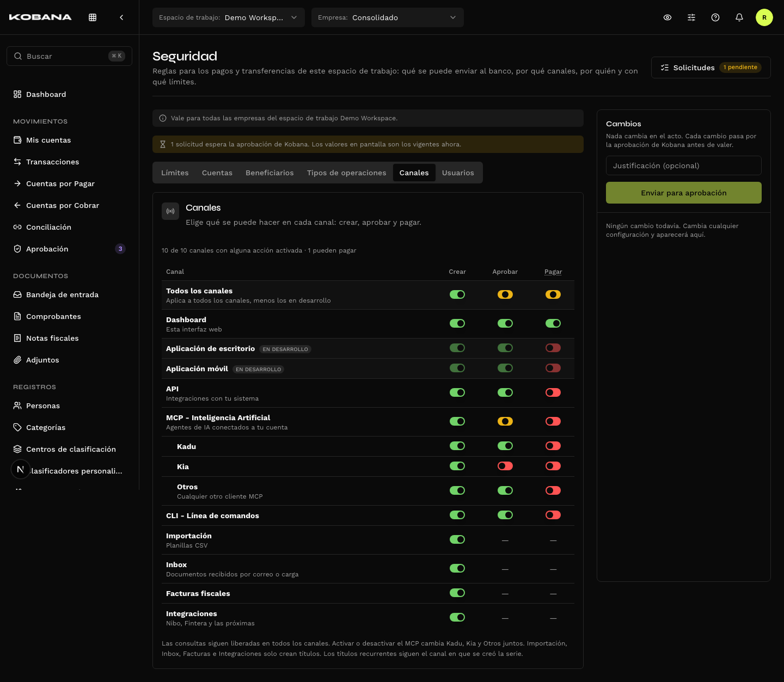This screenshot has width=784, height=682.
Task: Open the help question mark icon
Action: [x=715, y=17]
